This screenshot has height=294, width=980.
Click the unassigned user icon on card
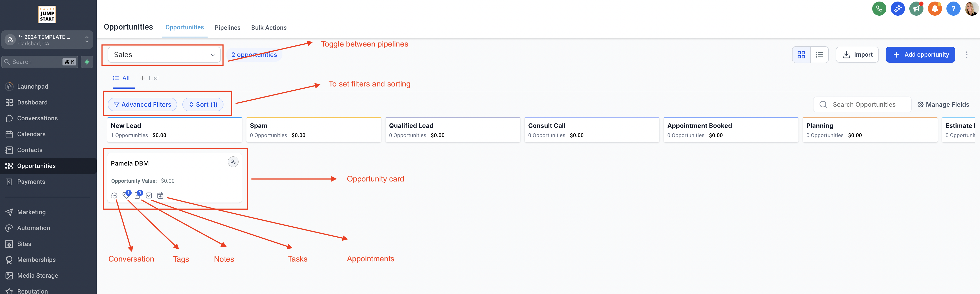click(233, 162)
